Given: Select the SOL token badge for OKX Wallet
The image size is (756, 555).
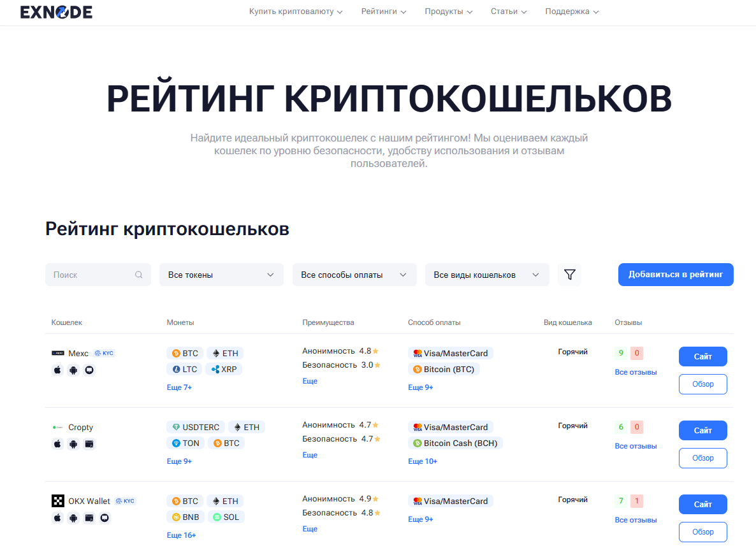Looking at the screenshot, I should [226, 517].
